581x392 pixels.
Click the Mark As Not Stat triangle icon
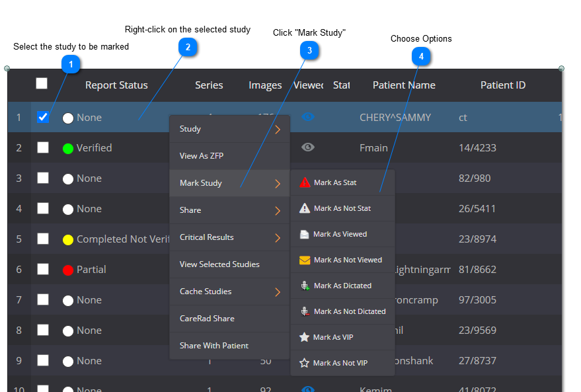click(304, 208)
